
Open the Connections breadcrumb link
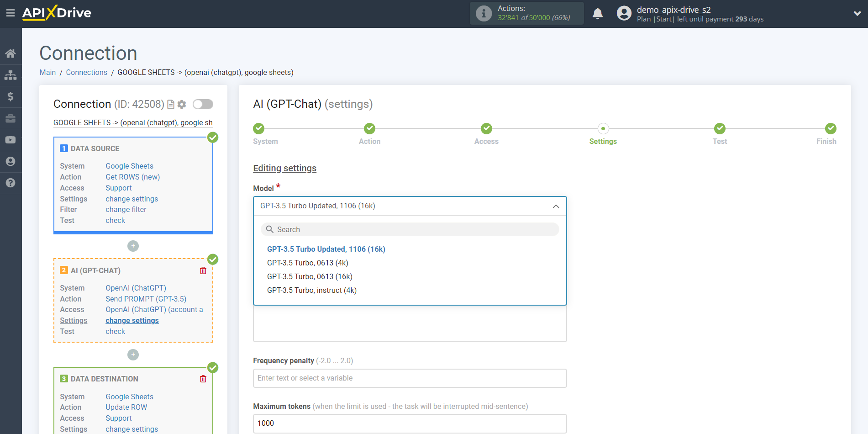(86, 72)
